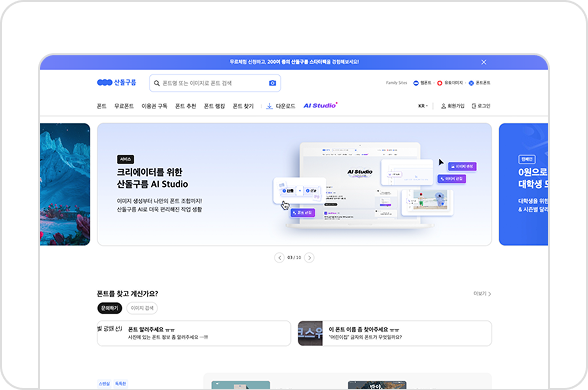The height and width of the screenshot is (390, 588).
Task: Click the second blue tag chip at page bottom
Action: tap(120, 384)
